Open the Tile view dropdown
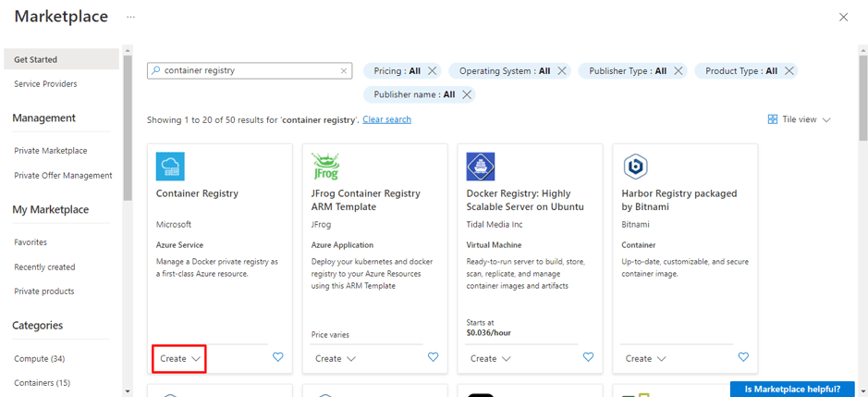The image size is (868, 397). click(800, 119)
